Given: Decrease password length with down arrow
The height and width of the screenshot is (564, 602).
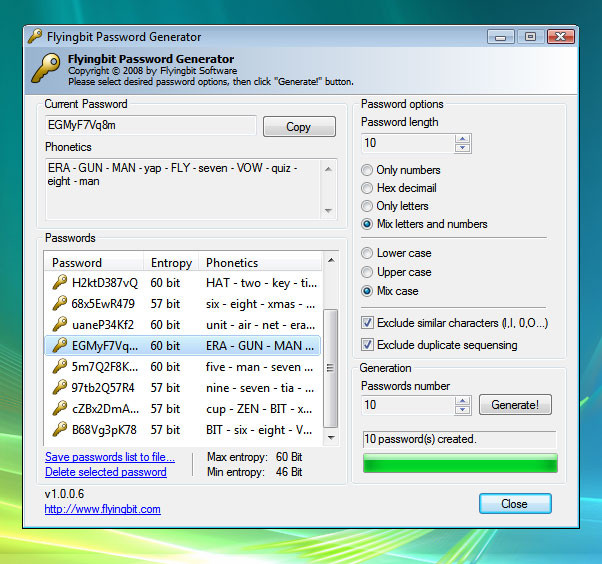Looking at the screenshot, I should click(x=463, y=148).
